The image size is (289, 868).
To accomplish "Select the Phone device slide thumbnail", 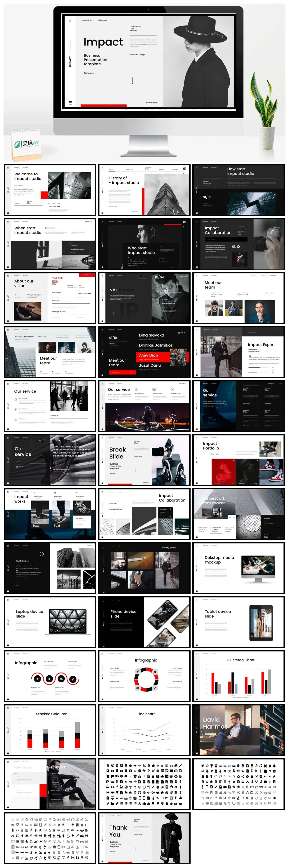I will 144,622.
